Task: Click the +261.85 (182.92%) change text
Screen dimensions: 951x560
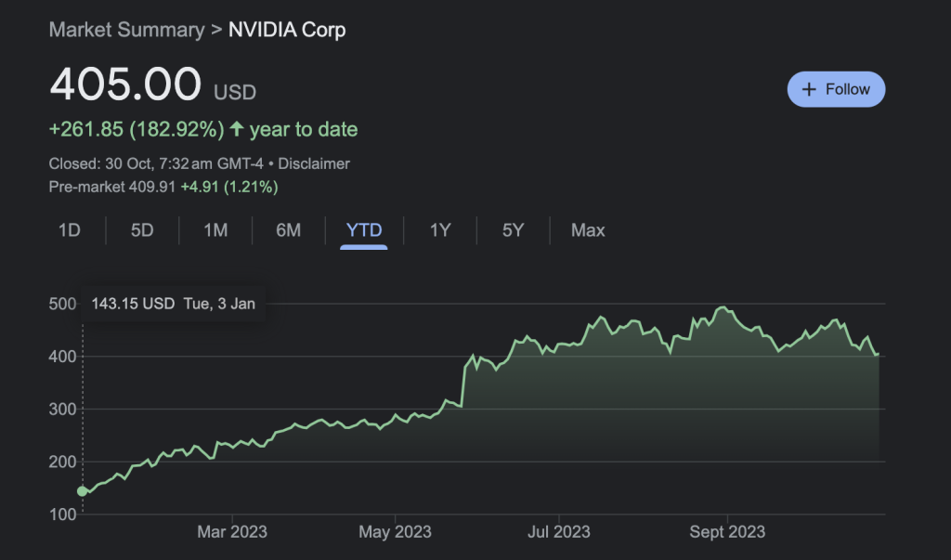Action: pos(137,129)
